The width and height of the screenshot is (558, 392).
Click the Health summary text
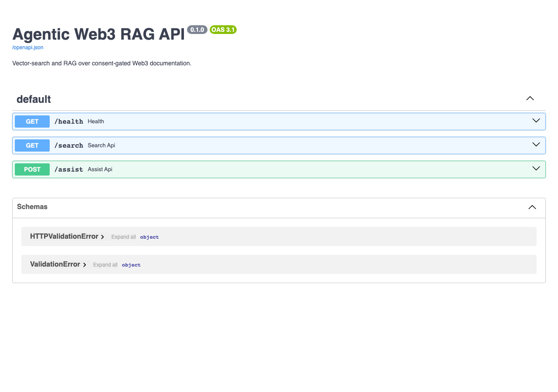point(96,122)
